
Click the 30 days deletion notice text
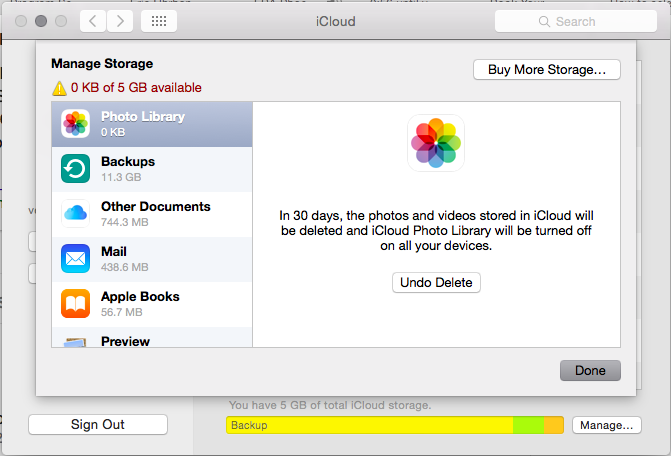click(436, 231)
